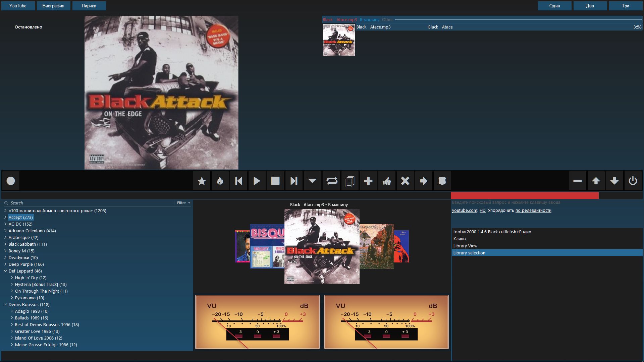Expand the Black Sabbath artist node
The image size is (644, 362).
5,244
